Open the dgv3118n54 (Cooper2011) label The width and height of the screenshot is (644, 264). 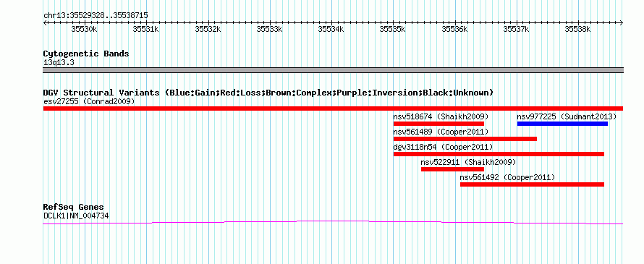[443, 147]
